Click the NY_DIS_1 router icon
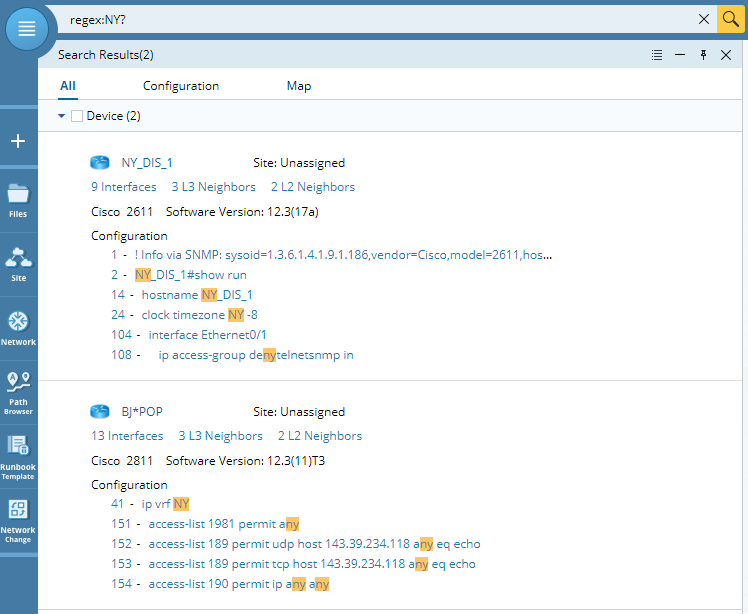Viewport: 748px width, 614px height. pos(100,163)
